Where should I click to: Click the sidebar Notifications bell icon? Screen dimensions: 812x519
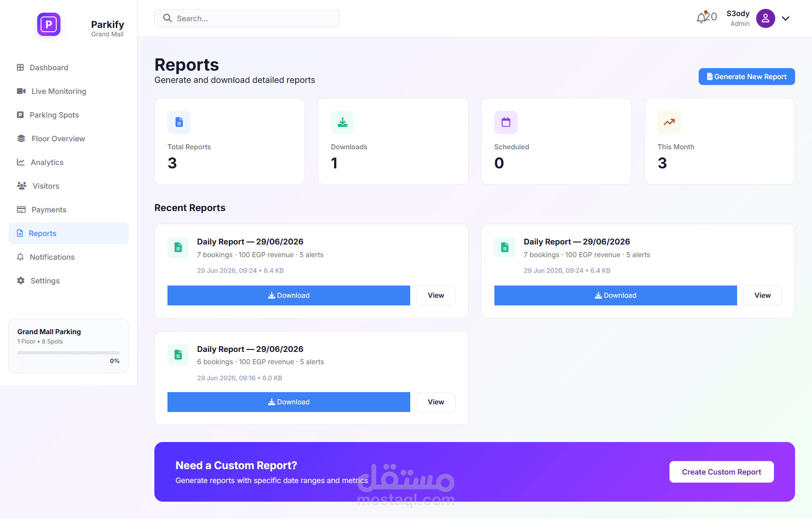(x=20, y=257)
